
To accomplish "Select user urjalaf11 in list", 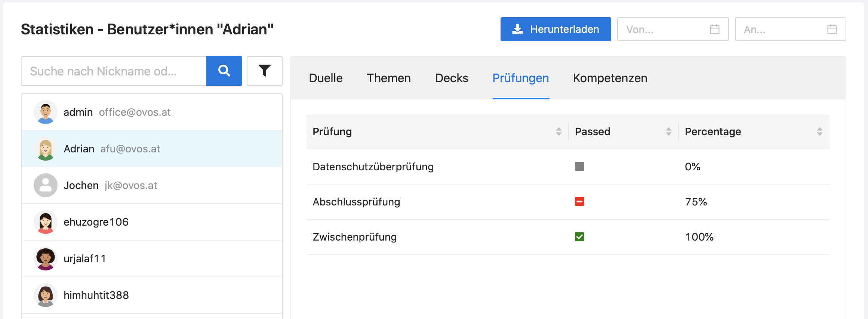I will pos(152,258).
